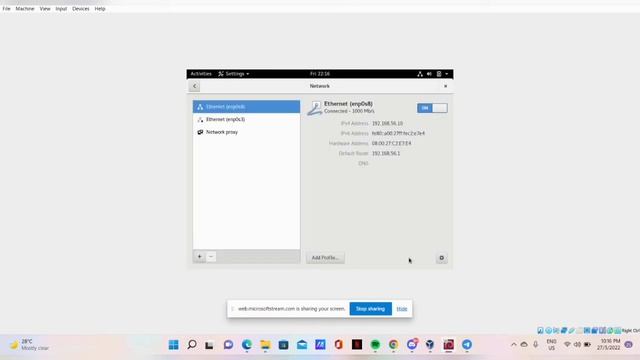
Task: Click the IPv6 address value
Action: pos(398,133)
